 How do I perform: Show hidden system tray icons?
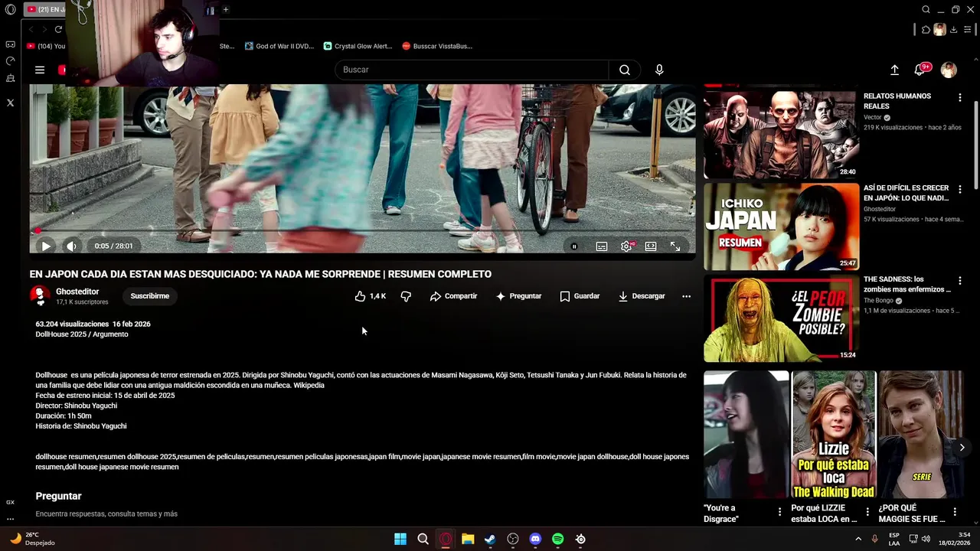point(857,539)
